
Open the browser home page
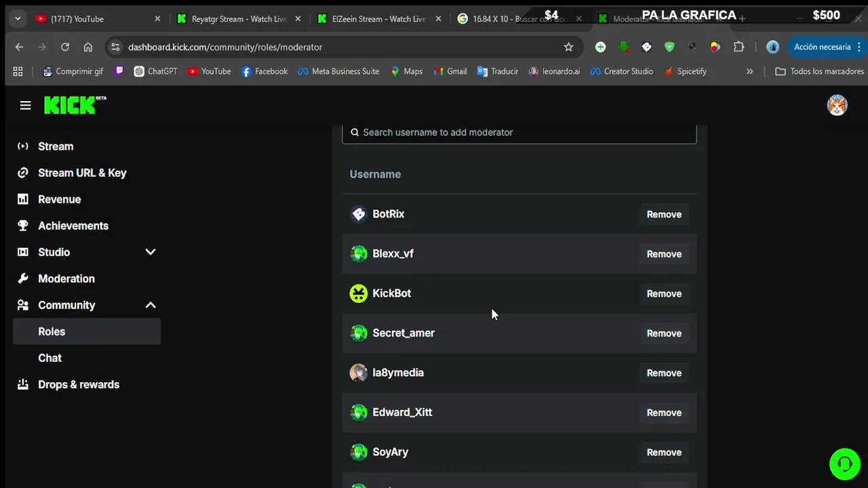(x=88, y=47)
